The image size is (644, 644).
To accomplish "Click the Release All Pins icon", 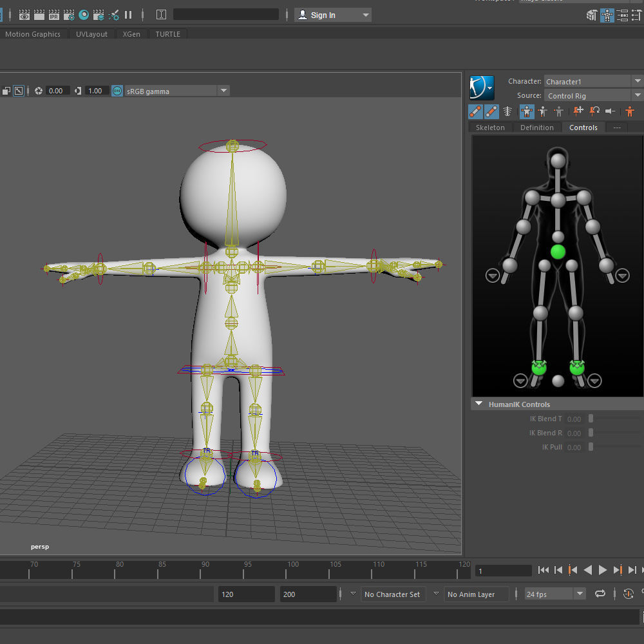I will 611,111.
